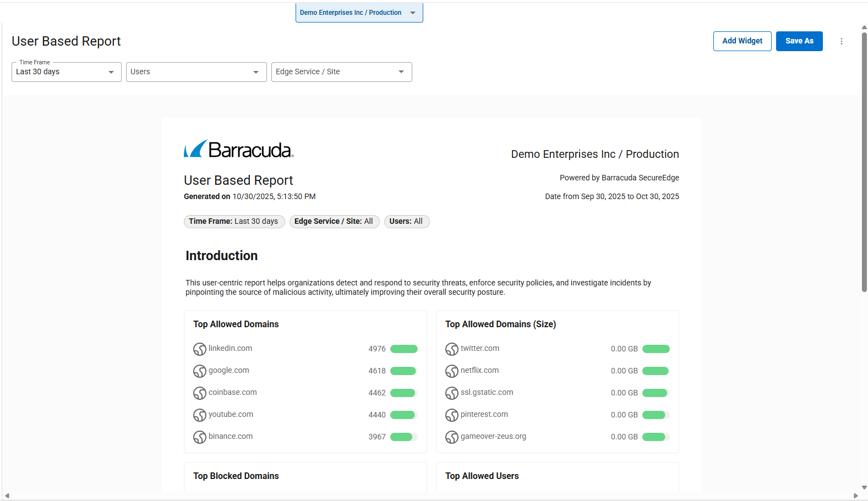Click the Barracuda logo in the report
This screenshot has height=501, width=868.
coord(239,149)
